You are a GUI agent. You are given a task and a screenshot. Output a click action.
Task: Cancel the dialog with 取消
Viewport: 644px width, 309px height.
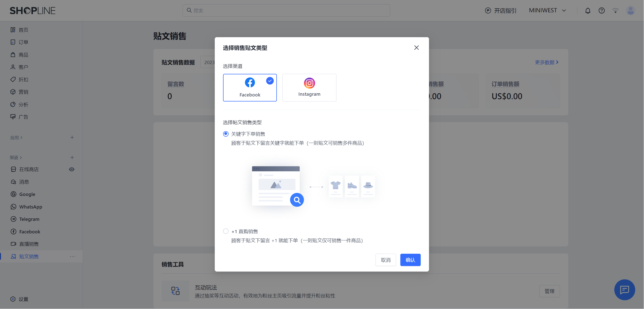(x=386, y=260)
